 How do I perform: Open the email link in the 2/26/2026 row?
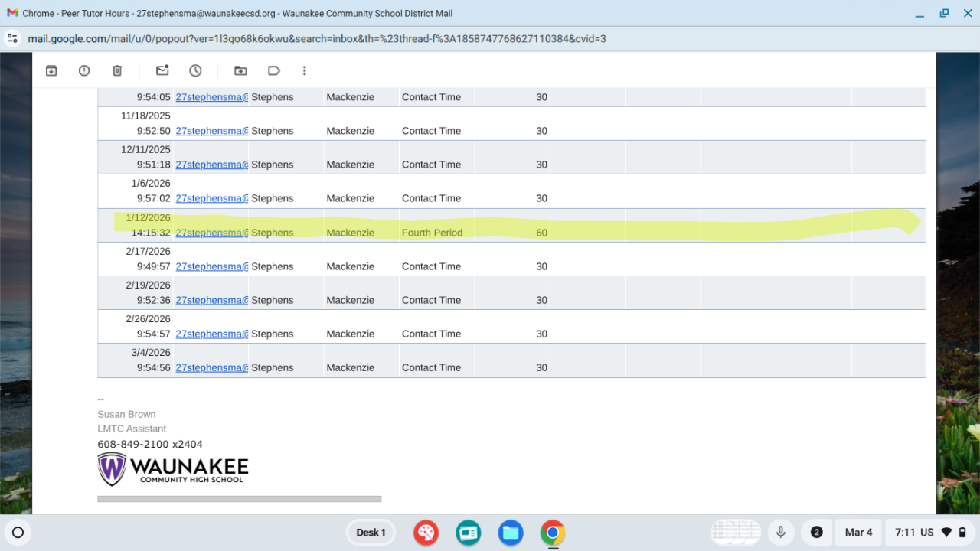click(212, 334)
